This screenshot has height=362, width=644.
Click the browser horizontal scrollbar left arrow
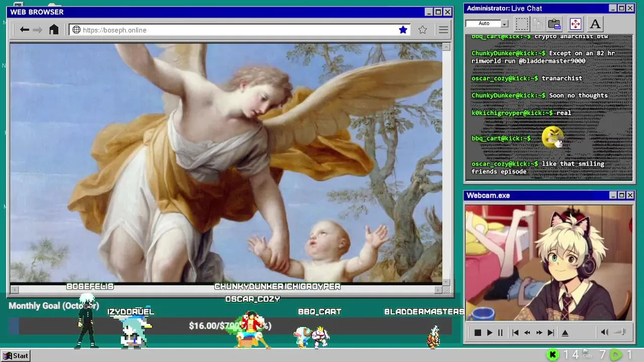pos(14,290)
